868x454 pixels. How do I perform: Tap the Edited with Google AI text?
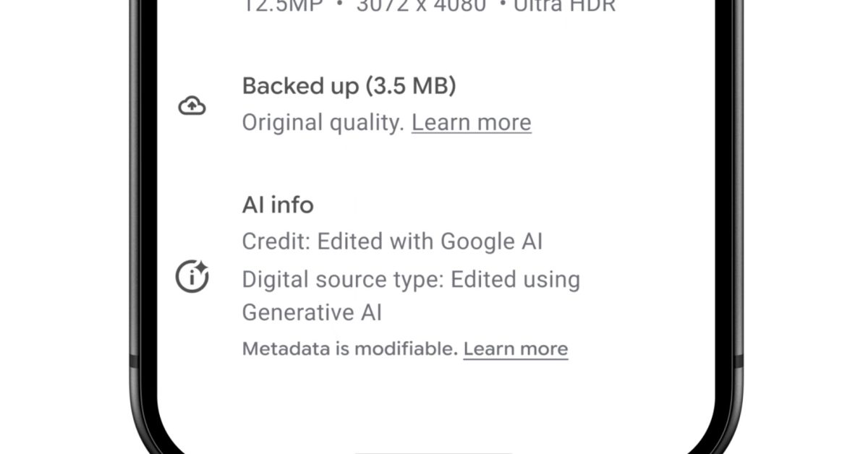(x=430, y=241)
